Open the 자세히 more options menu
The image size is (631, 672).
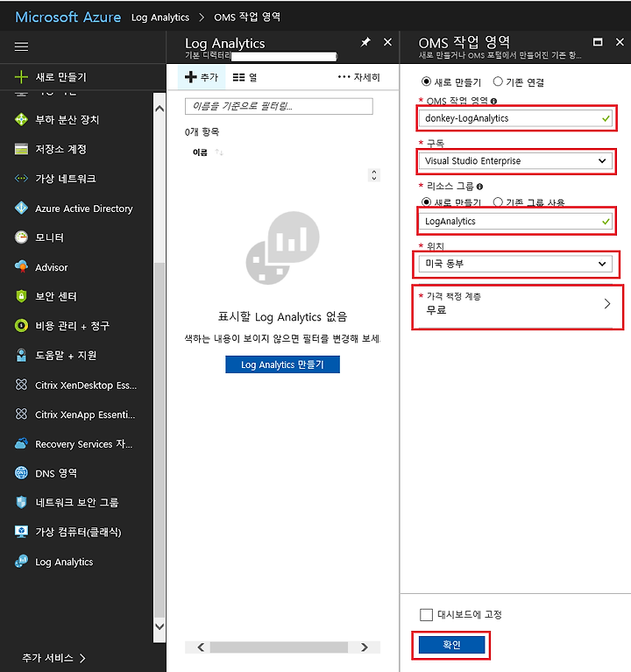[358, 77]
